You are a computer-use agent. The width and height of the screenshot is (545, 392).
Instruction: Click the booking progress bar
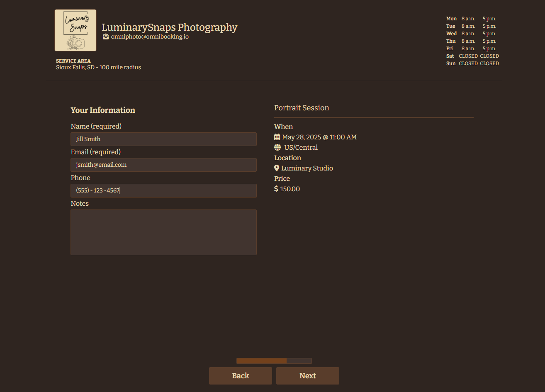pyautogui.click(x=274, y=361)
